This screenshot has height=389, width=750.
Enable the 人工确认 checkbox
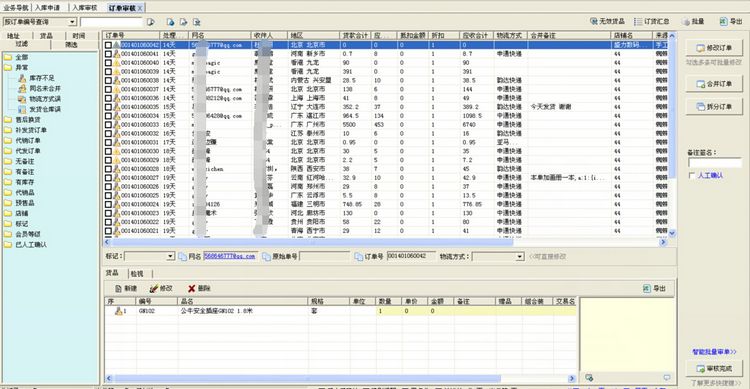click(692, 176)
